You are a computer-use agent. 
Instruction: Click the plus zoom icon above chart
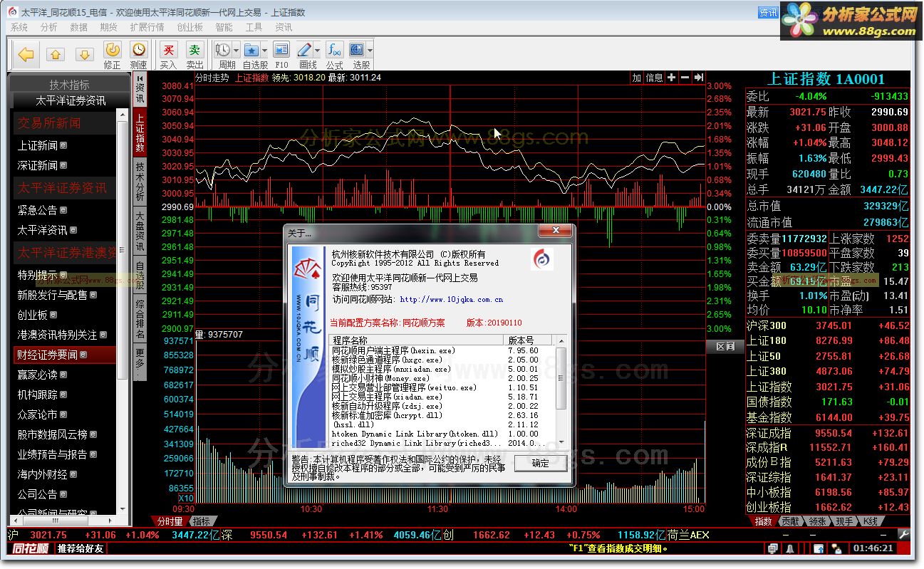671,78
